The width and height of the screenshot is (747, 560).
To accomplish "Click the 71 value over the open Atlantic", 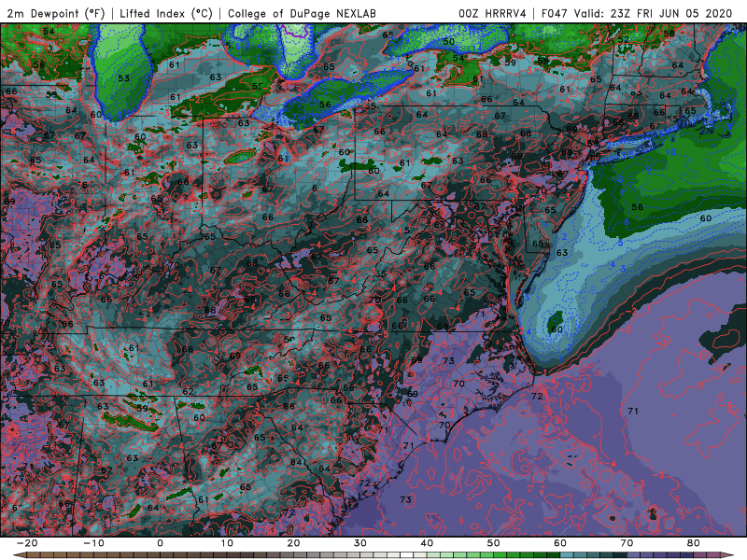I will click(633, 411).
